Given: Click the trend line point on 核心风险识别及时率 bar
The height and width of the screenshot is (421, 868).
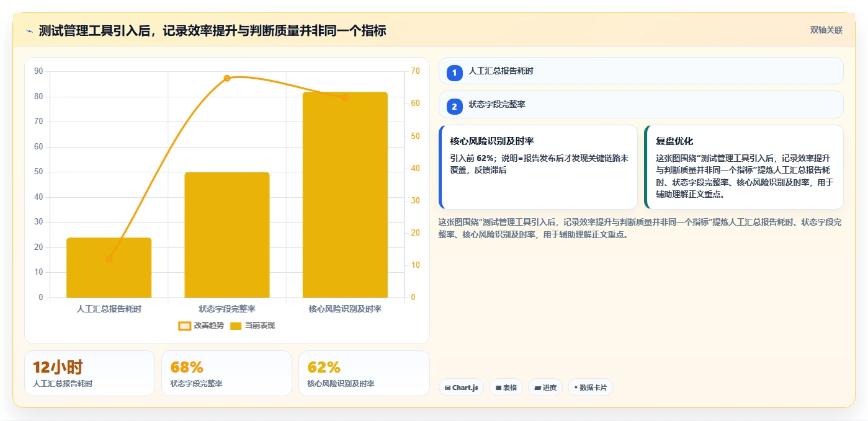Looking at the screenshot, I should (345, 97).
